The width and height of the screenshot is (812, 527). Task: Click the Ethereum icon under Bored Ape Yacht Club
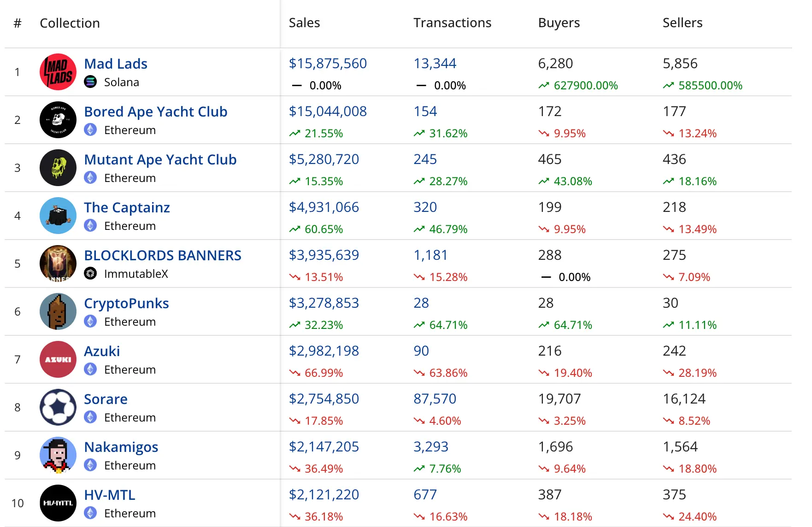point(90,130)
